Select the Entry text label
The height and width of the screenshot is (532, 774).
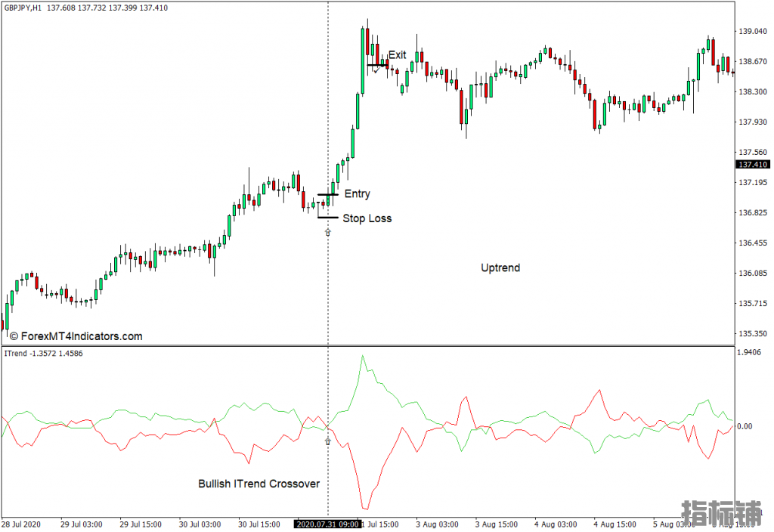click(357, 194)
